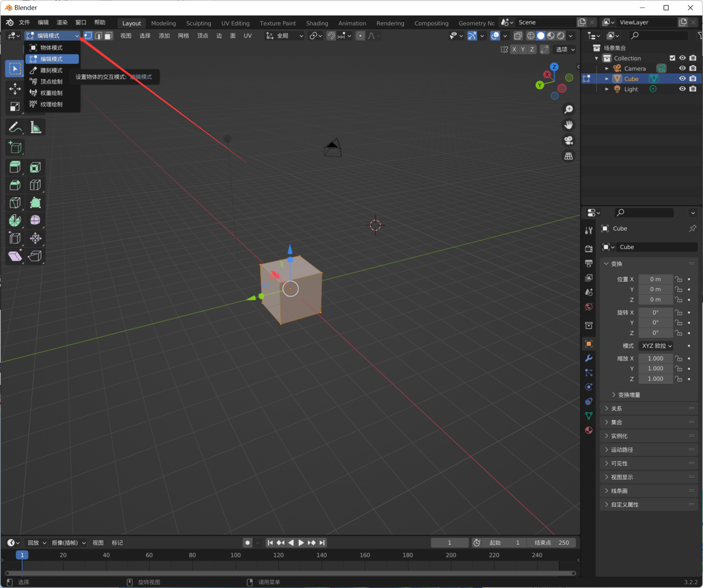Select the Scale tool in the toolbar
This screenshot has height=588, width=703.
tap(15, 106)
